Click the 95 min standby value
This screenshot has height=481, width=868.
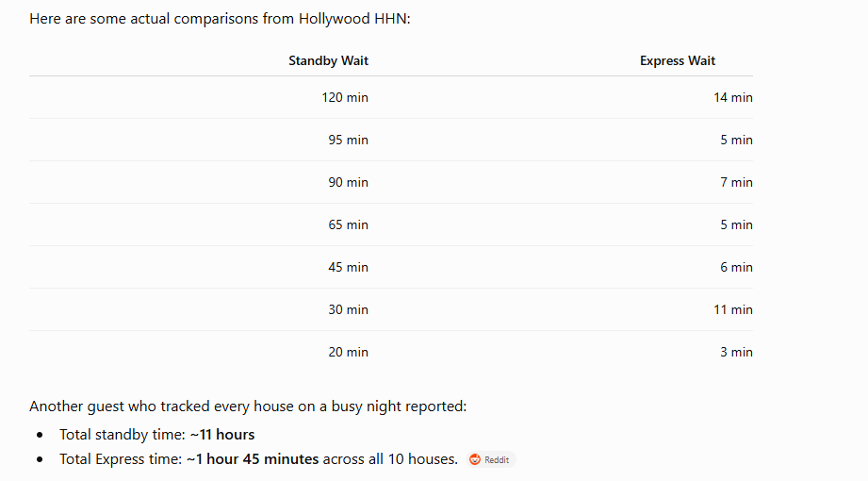coord(348,140)
